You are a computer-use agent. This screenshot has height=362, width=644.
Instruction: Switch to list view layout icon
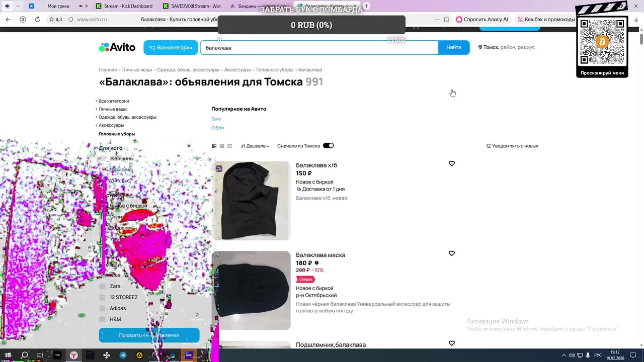(x=214, y=146)
